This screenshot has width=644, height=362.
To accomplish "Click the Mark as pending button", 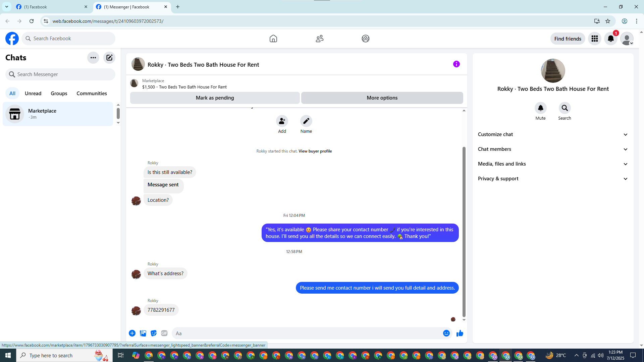I will tap(215, 98).
